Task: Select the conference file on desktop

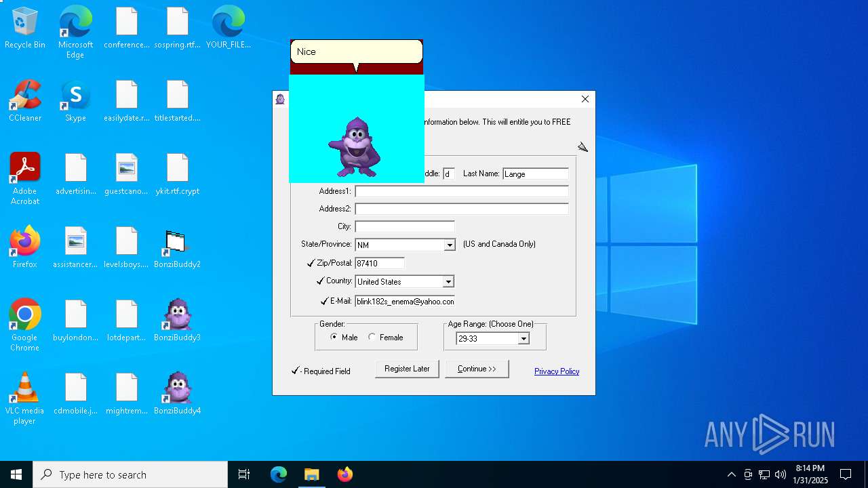Action: [x=127, y=28]
